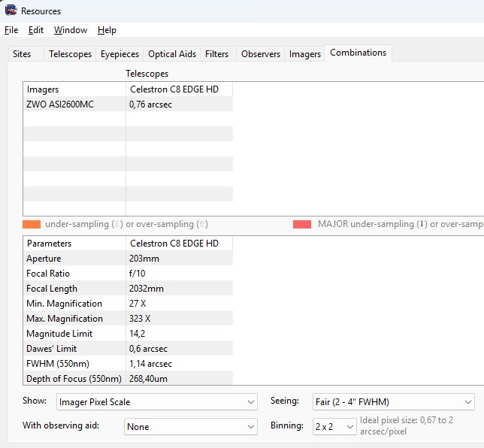Screen dimensions: 484x448
Task: Open the With observing aid dropdown
Action: (191, 426)
